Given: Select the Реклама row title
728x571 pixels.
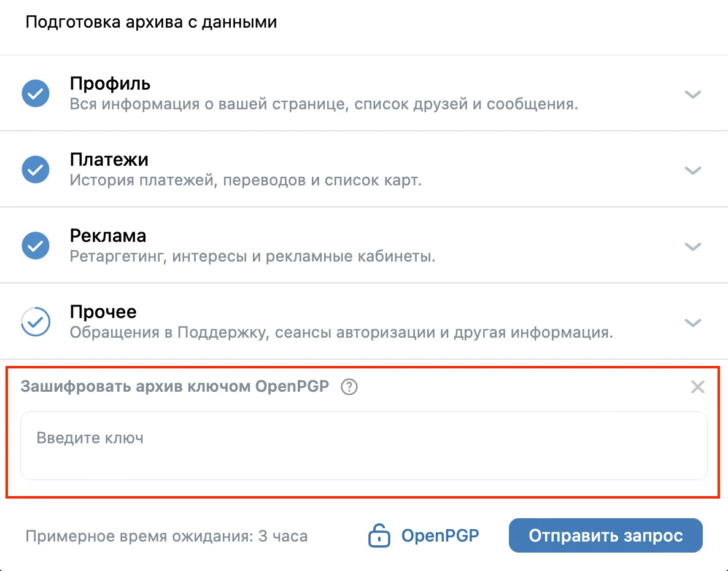Looking at the screenshot, I should pyautogui.click(x=108, y=236).
